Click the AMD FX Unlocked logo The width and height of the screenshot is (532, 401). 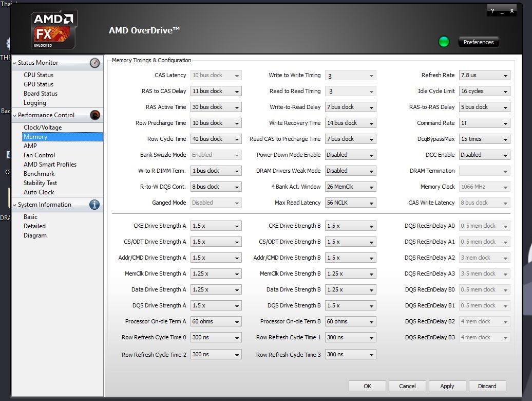pyautogui.click(x=53, y=30)
